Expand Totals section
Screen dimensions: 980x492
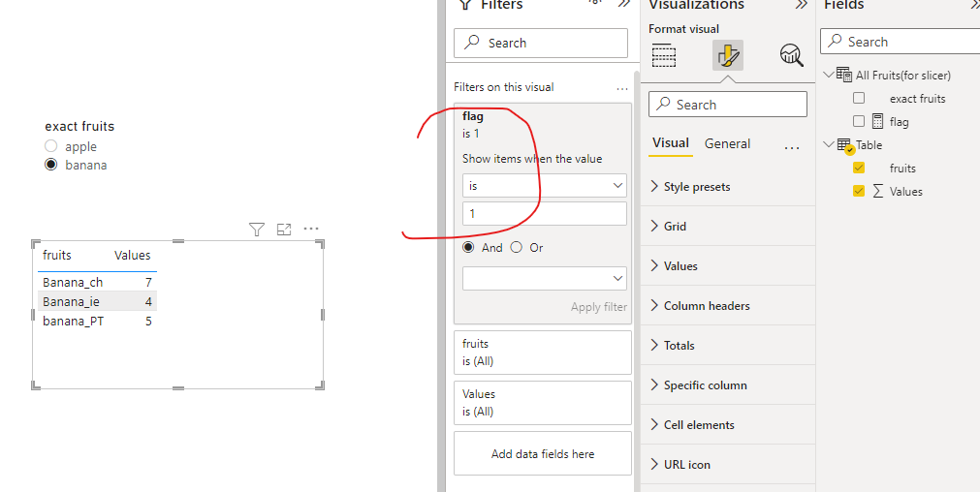(728, 346)
